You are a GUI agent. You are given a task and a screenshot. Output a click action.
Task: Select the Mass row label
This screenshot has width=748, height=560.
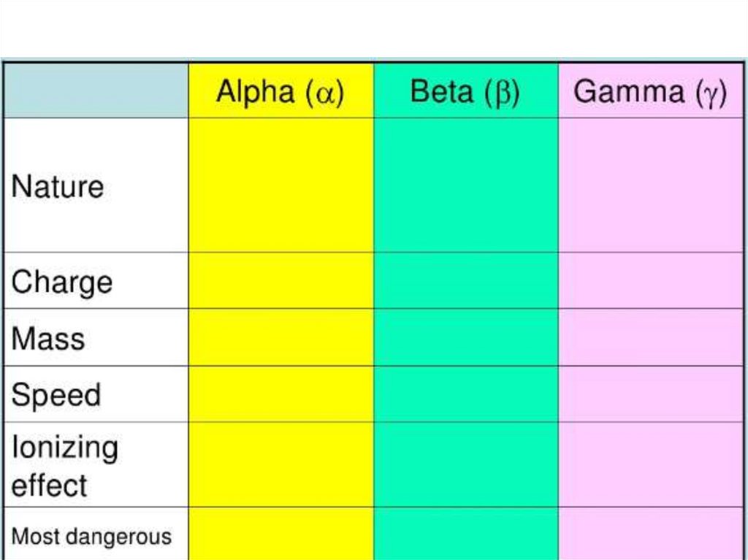click(48, 339)
